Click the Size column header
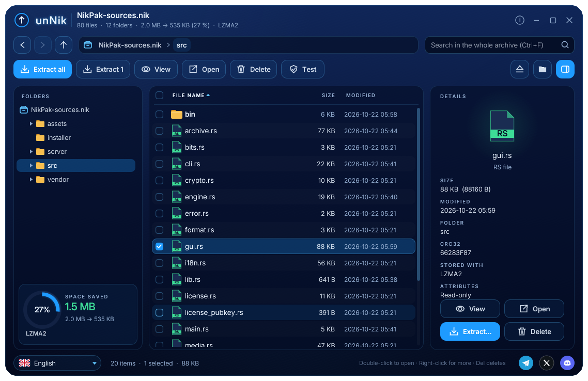 328,95
